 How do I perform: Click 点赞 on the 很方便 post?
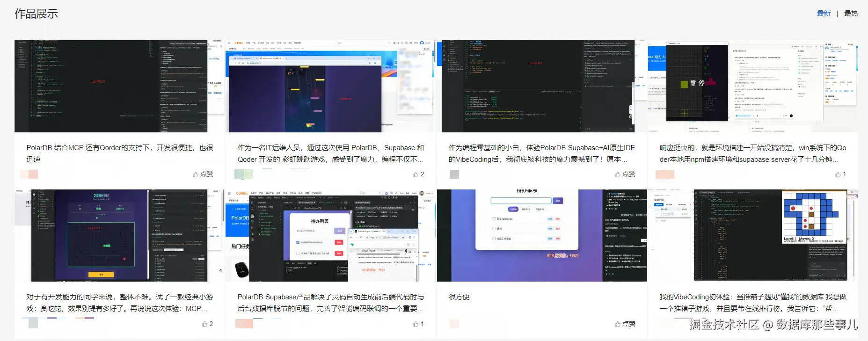(x=625, y=324)
